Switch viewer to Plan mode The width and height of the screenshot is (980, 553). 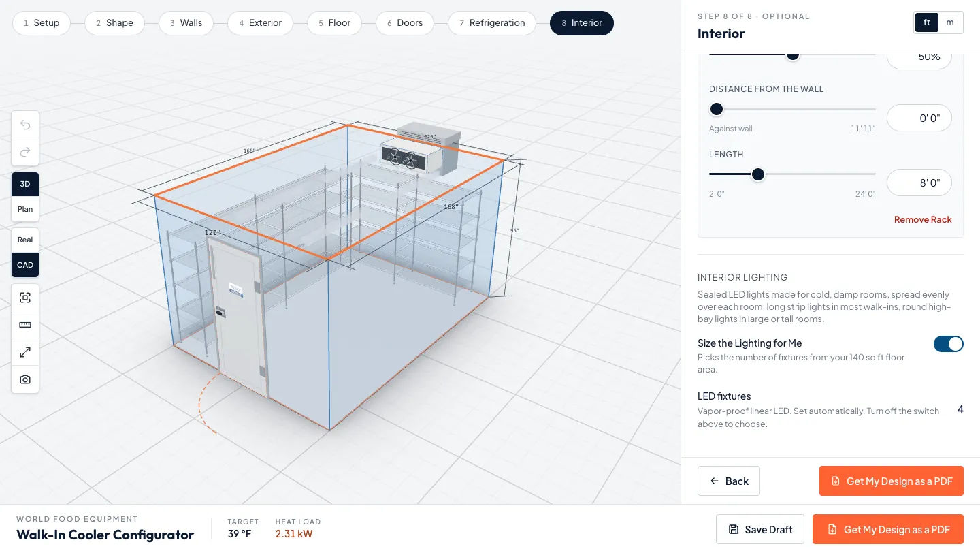(x=25, y=209)
